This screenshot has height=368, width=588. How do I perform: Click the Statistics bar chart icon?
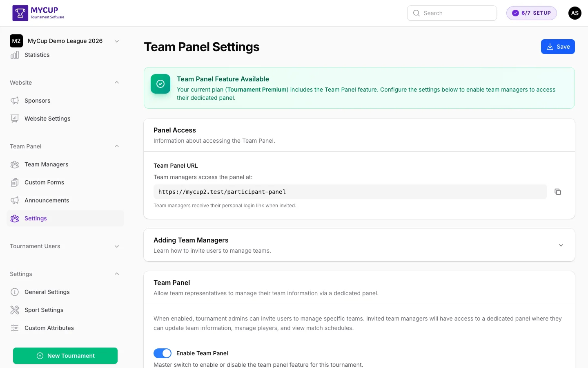[15, 55]
